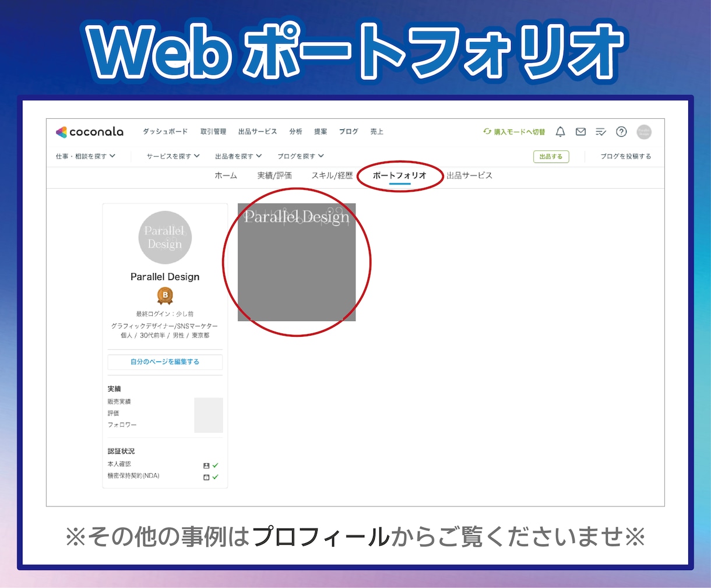Click the Parallel Design profile name
Screen dimensions: 711x588
pyautogui.click(x=165, y=277)
